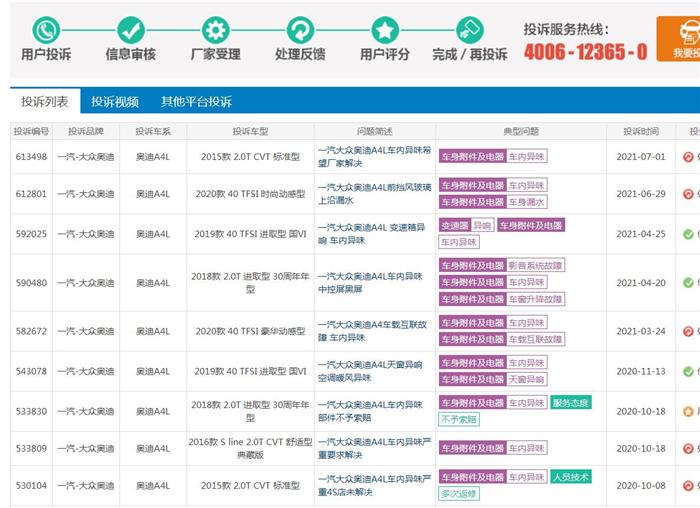Switch to the 投诉列表 tab
The height and width of the screenshot is (508, 700).
click(45, 101)
